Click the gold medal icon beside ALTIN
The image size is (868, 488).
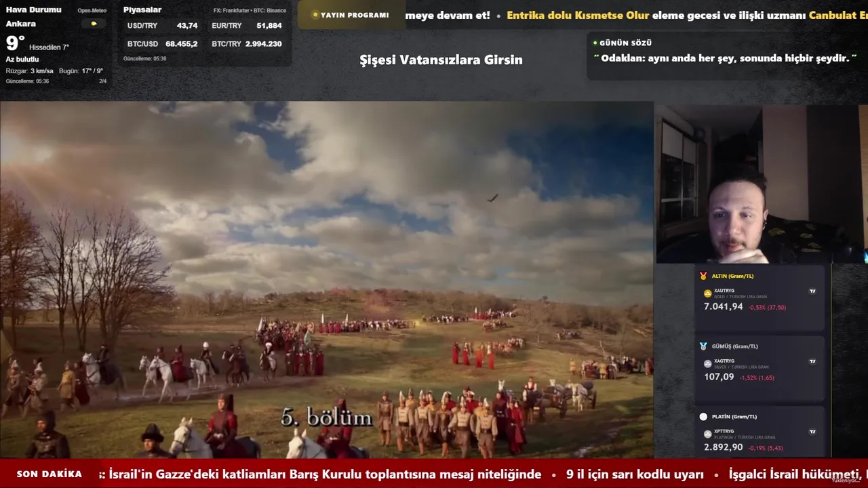coord(703,276)
